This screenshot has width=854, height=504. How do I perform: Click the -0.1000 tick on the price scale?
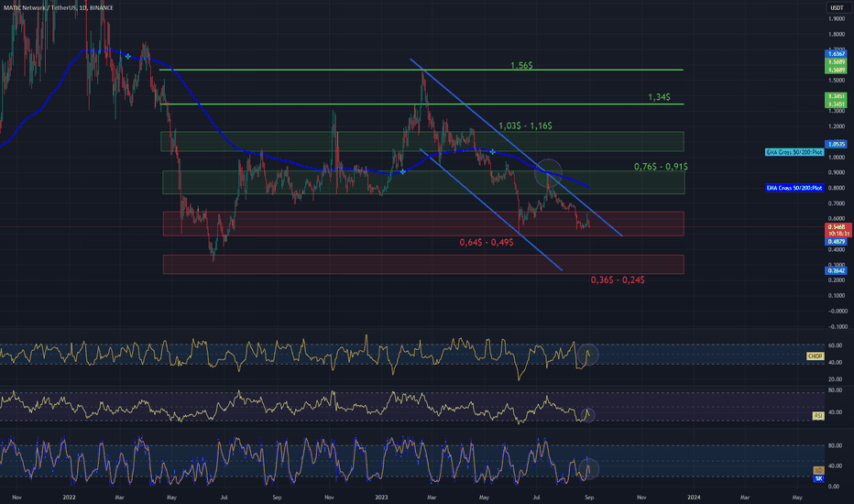click(838, 327)
